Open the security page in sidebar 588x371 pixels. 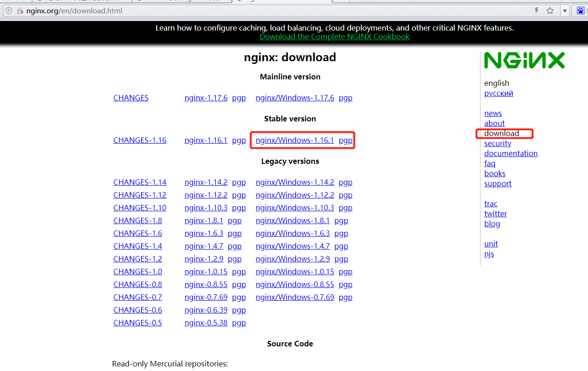498,143
